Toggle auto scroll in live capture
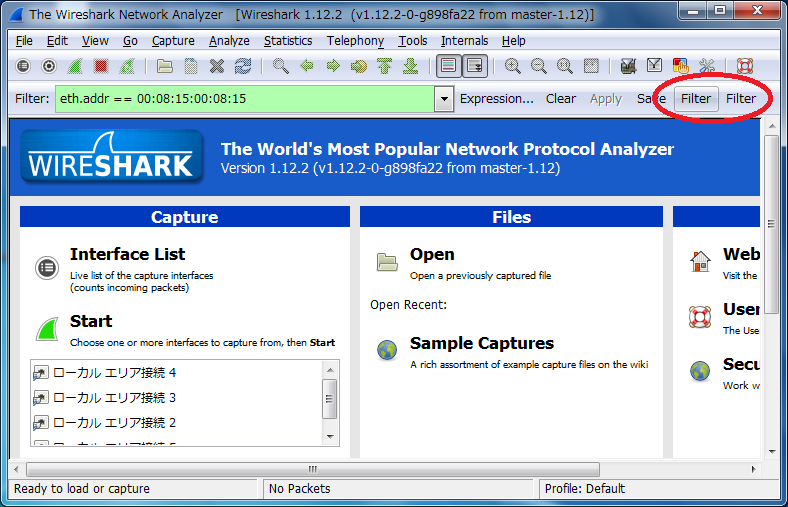This screenshot has height=507, width=788. (475, 66)
